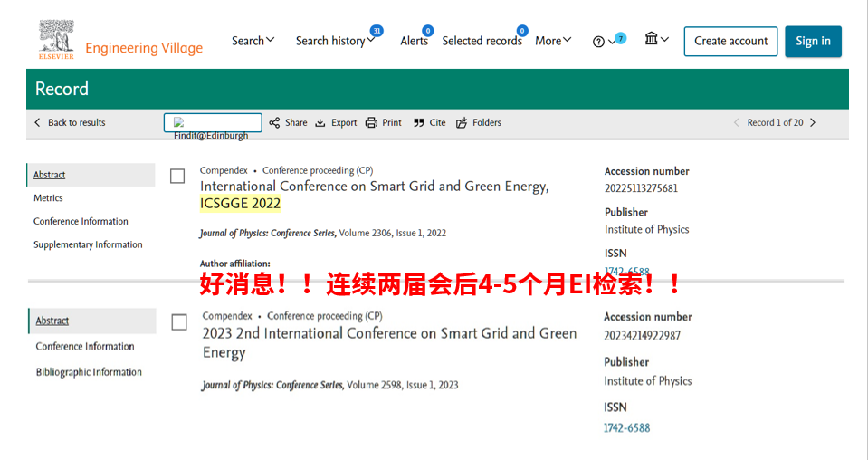Click the help notification badge showing 7
This screenshot has width=868, height=460.
621,39
